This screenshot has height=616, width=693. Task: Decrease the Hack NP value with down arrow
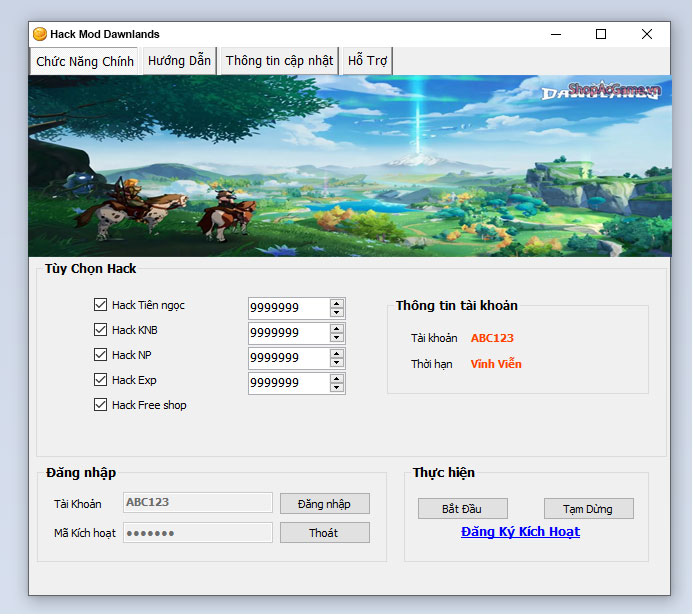pyautogui.click(x=337, y=363)
